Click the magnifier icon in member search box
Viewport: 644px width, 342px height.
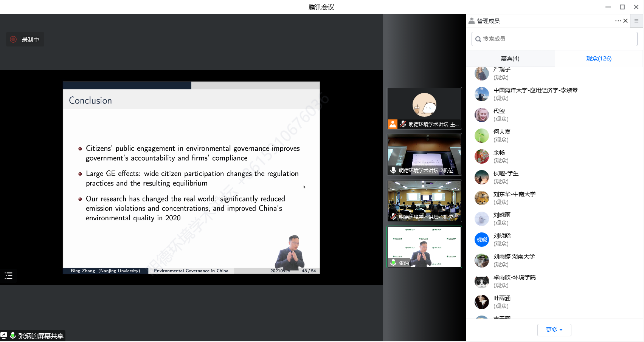478,39
